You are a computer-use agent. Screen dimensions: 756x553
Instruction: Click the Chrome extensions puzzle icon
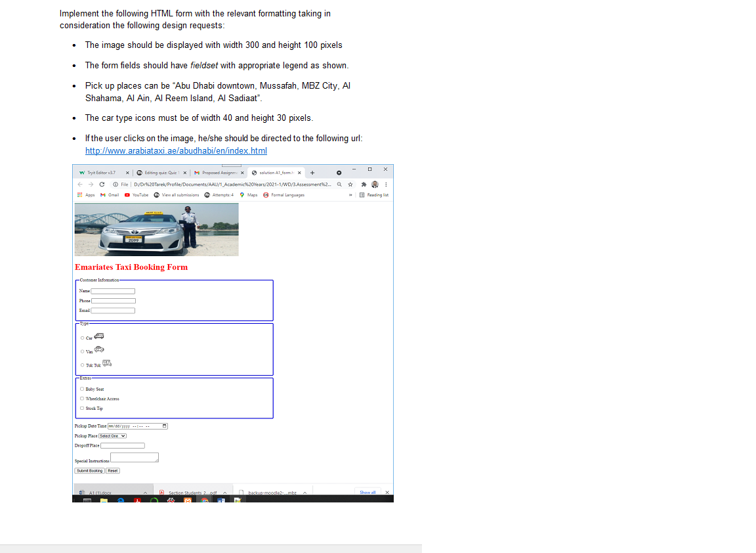(364, 184)
